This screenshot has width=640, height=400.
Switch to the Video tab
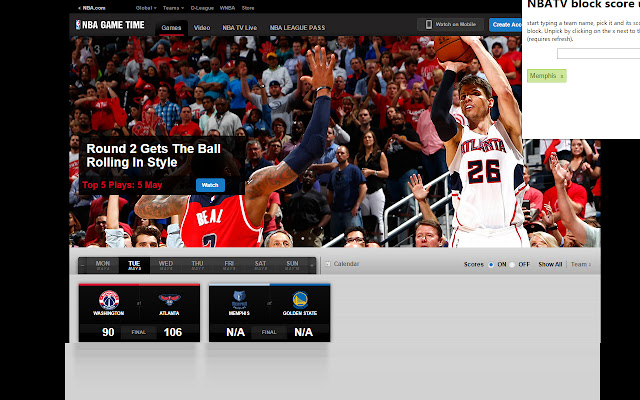click(202, 28)
